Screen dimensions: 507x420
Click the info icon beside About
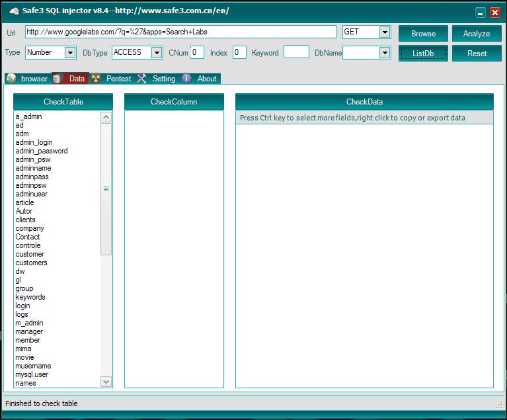point(186,78)
